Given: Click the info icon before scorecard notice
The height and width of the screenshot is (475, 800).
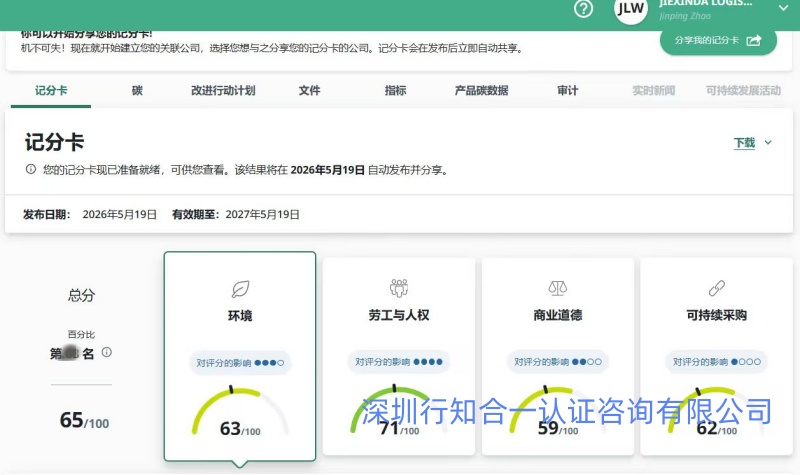Looking at the screenshot, I should 31,169.
